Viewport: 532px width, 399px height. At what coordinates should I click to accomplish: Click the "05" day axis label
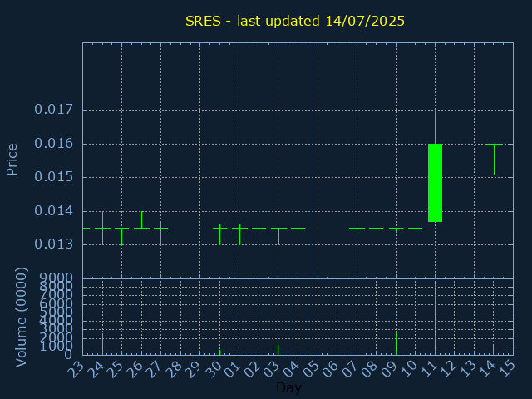(311, 369)
